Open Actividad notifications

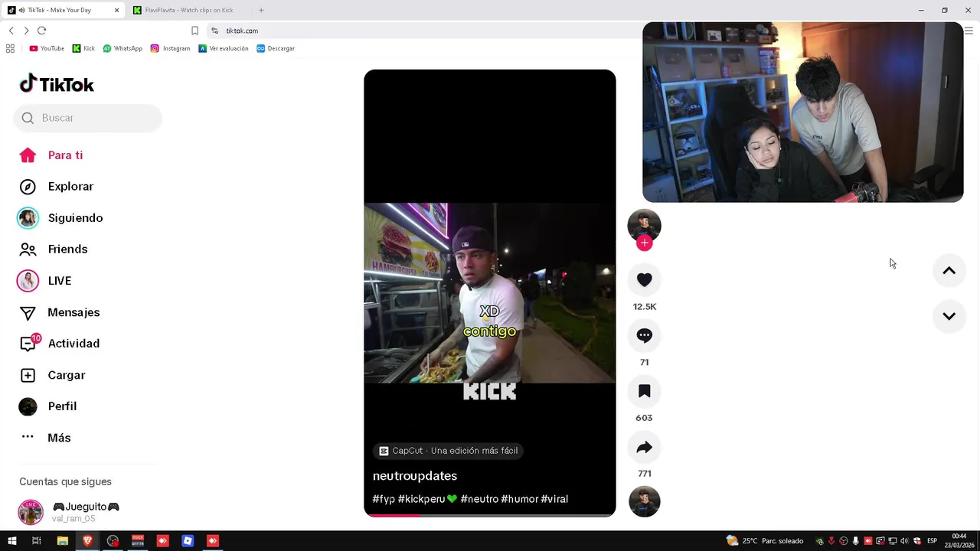coord(59,344)
